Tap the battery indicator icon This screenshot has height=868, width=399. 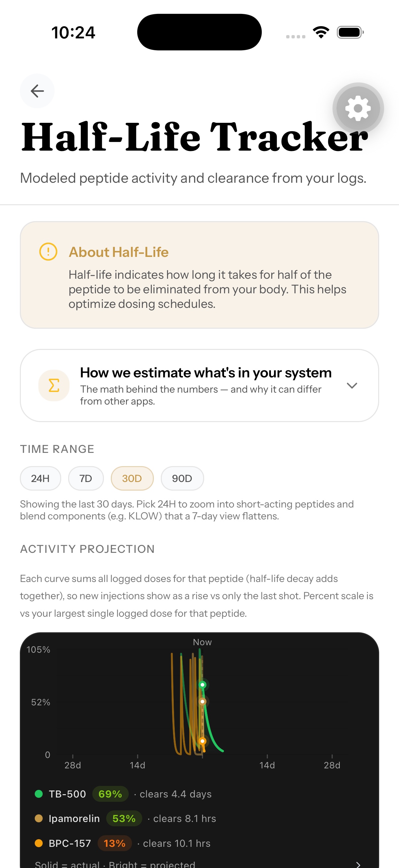[x=350, y=32]
